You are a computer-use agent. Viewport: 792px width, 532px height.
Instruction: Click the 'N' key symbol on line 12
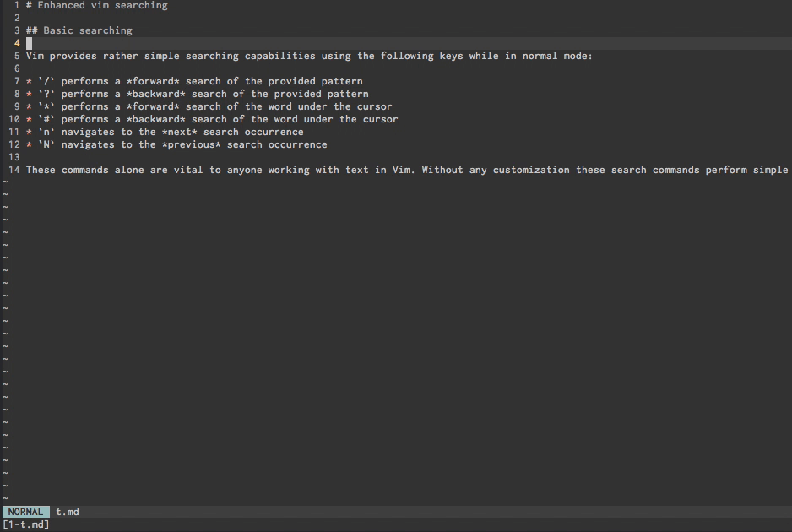point(46,144)
